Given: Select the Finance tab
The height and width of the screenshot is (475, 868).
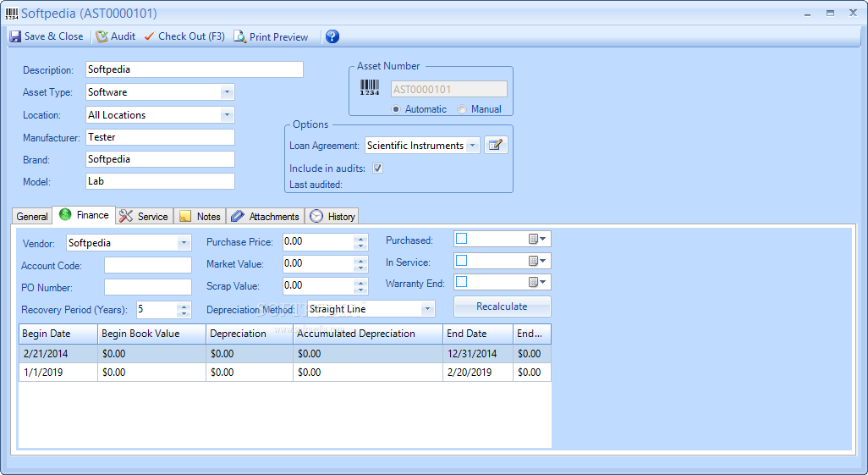Looking at the screenshot, I should 84,215.
